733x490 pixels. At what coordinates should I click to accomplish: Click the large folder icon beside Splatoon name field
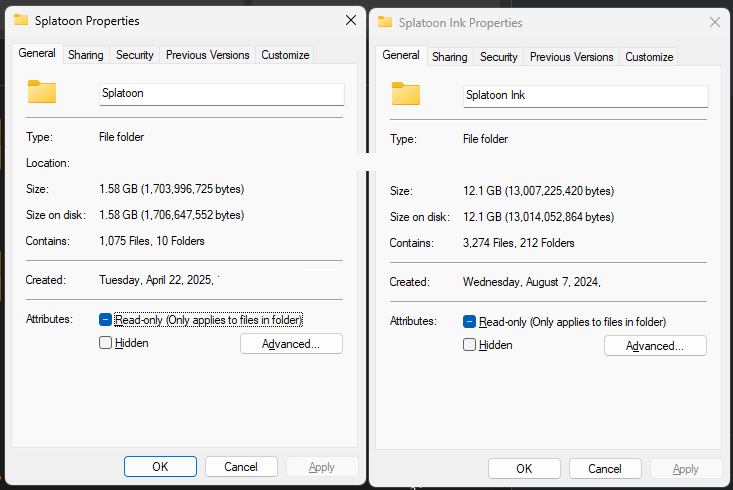42,92
